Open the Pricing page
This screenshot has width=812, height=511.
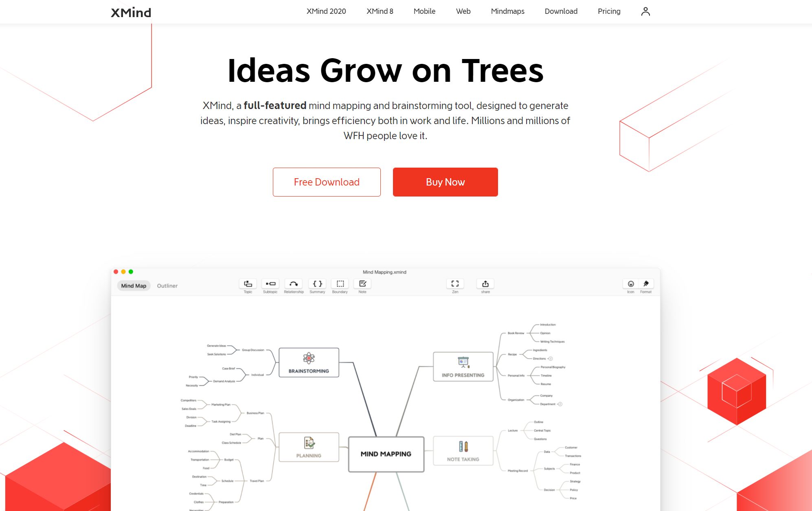tap(609, 11)
